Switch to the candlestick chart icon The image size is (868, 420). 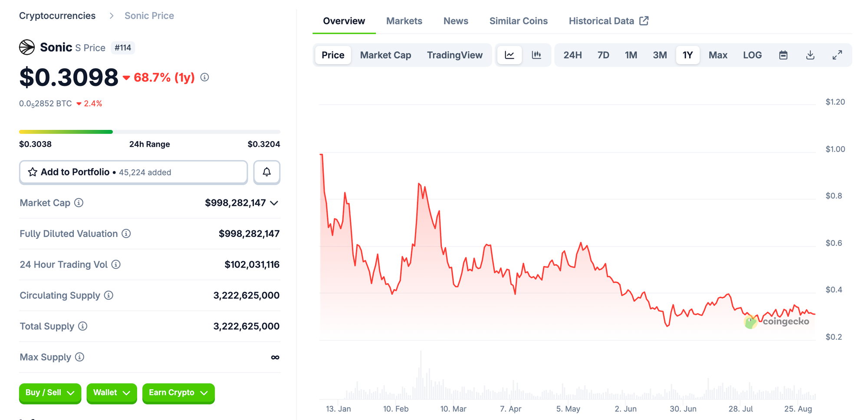pos(537,55)
